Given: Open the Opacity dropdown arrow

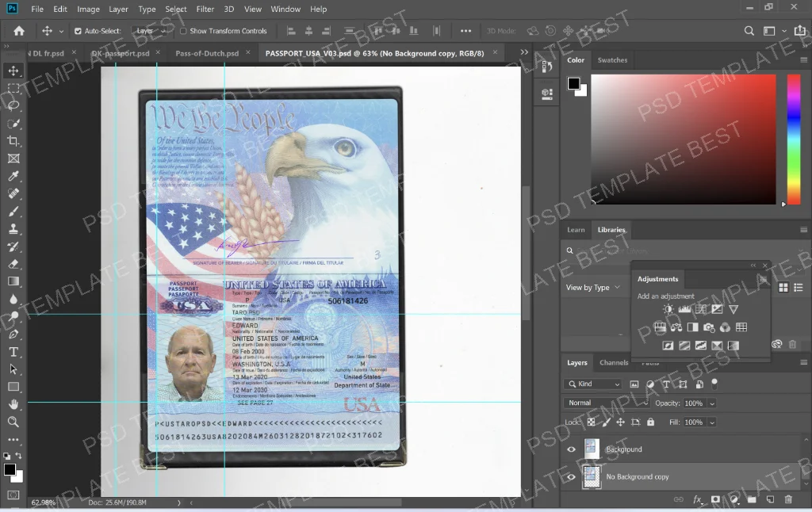Looking at the screenshot, I should pos(712,403).
